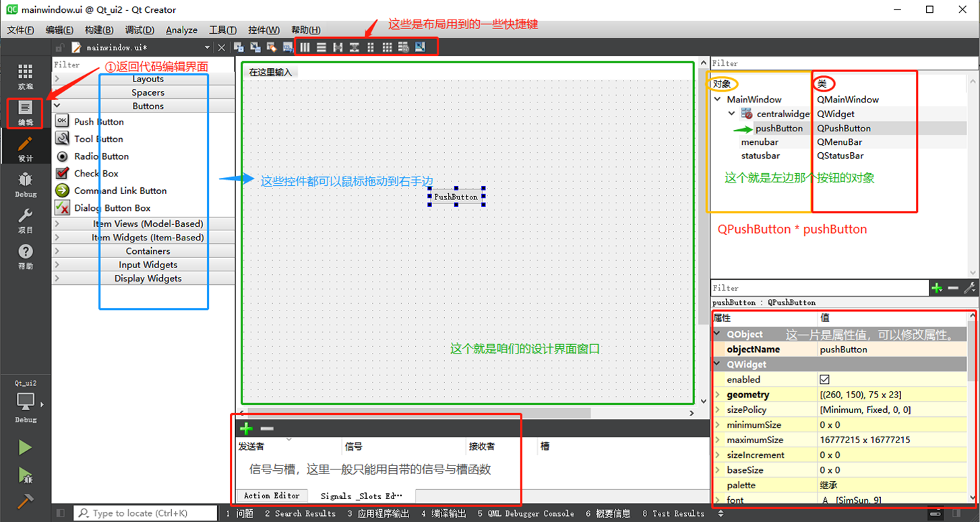Apply grid layout from the toolbar
Viewport: 980px width, 522px height.
coord(387,47)
